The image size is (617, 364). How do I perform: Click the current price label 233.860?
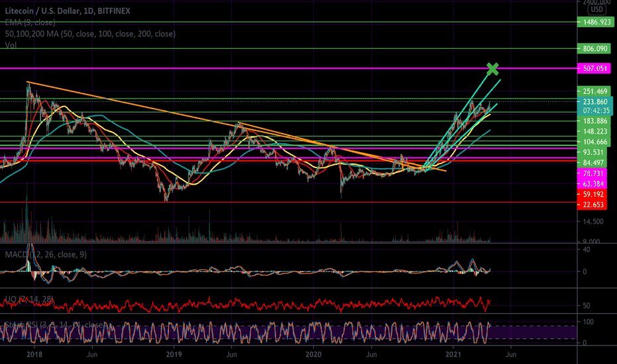595,101
